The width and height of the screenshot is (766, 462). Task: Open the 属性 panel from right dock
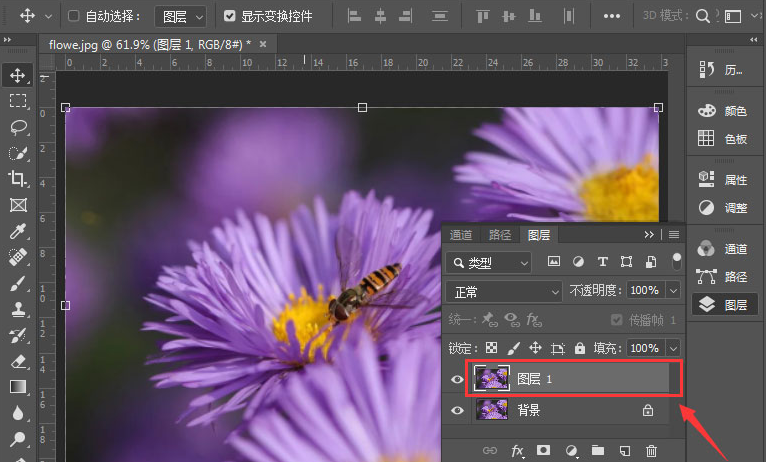pos(723,180)
